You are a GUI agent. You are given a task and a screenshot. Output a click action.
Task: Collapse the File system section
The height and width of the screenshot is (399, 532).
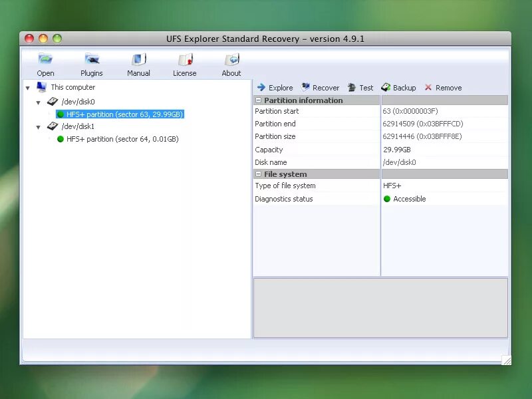258,174
